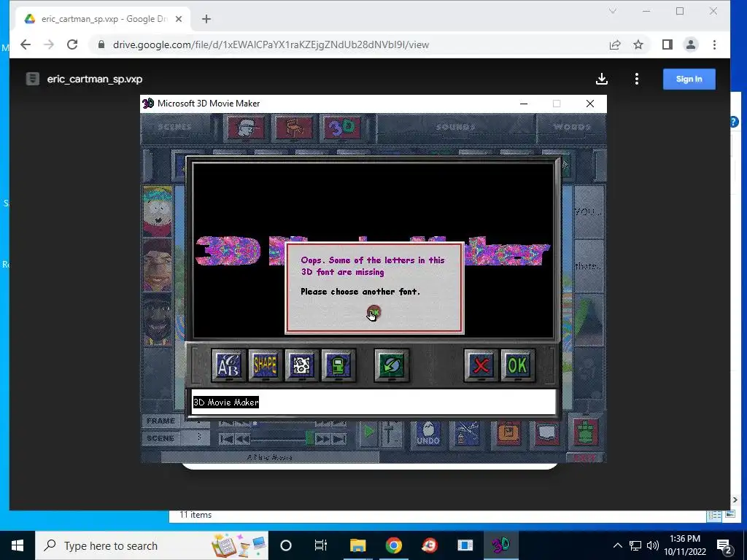Pick the third bearded actor thumbnail
This screenshot has width=747, height=560.
[x=158, y=318]
